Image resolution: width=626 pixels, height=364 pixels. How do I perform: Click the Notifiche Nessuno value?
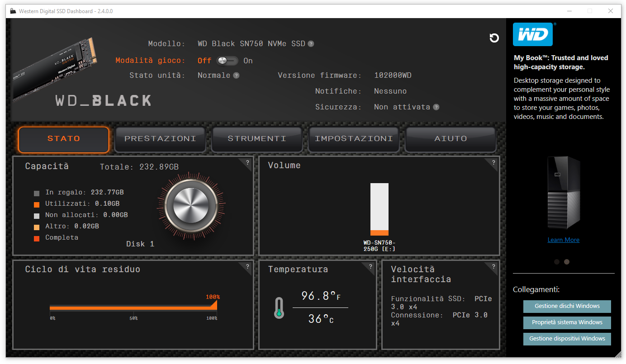[390, 91]
